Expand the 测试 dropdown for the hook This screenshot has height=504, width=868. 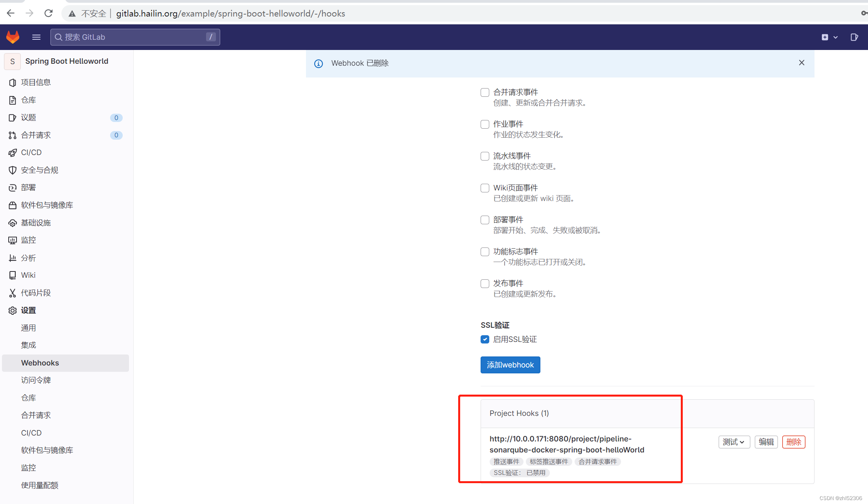tap(734, 442)
